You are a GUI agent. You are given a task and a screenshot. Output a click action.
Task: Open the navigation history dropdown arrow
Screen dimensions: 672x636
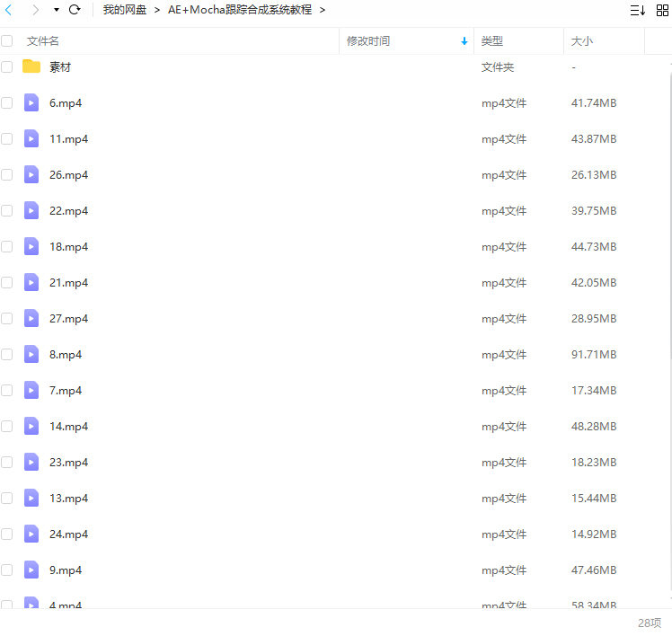(x=56, y=10)
